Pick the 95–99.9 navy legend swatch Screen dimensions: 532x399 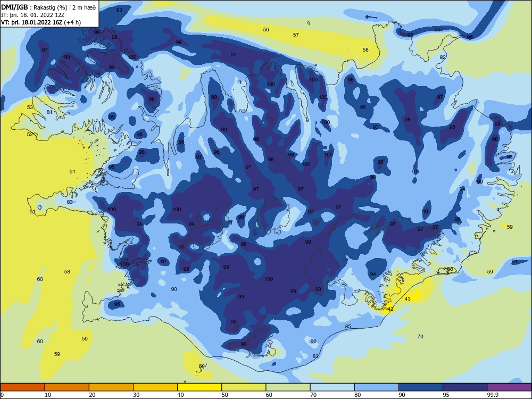coord(465,387)
